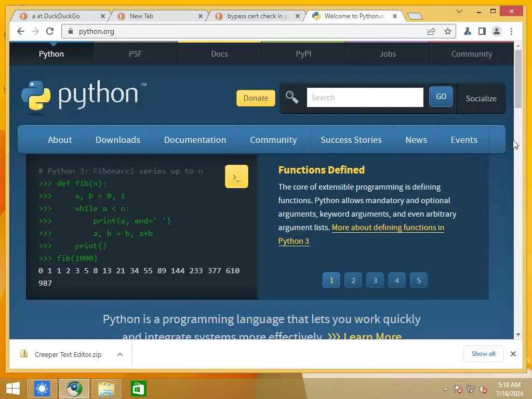Click the page vertical scrollbar thumb
Image resolution: width=532 pixels, height=399 pixels.
(x=518, y=79)
